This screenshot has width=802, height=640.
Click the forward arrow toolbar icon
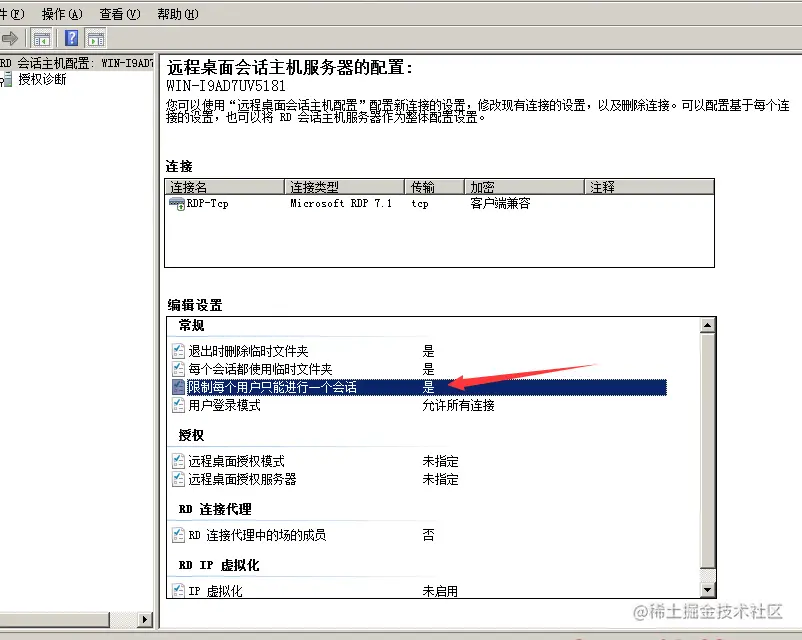9,38
